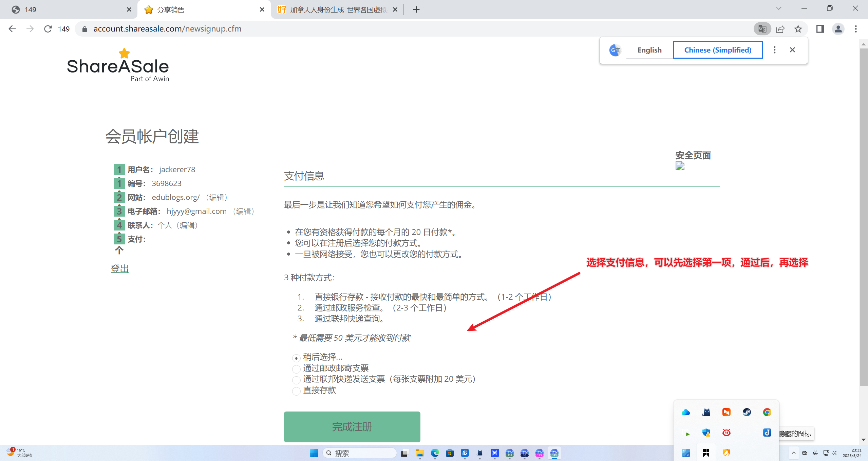Click the 登出 logout link
The height and width of the screenshot is (461, 868).
click(x=119, y=268)
